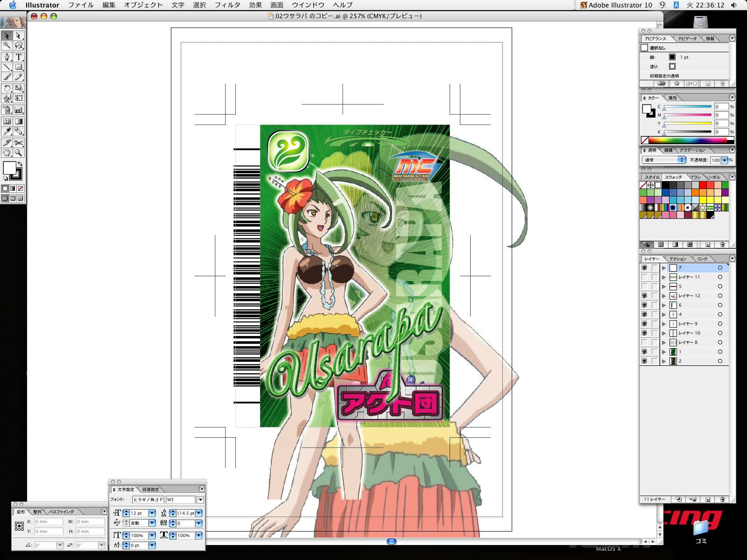Hide レイヤー 12 with its eye icon
Screen dimensions: 747x560
pos(644,296)
